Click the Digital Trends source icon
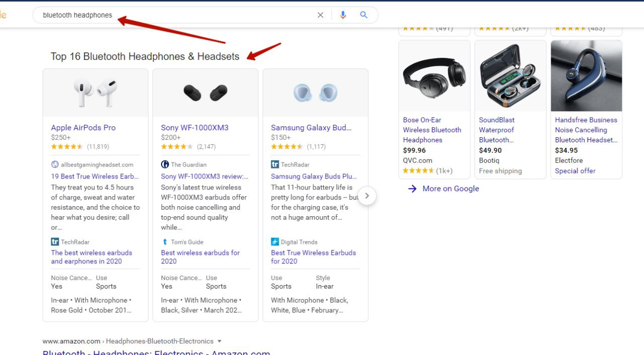Image resolution: width=644 pixels, height=355 pixels. pyautogui.click(x=275, y=242)
